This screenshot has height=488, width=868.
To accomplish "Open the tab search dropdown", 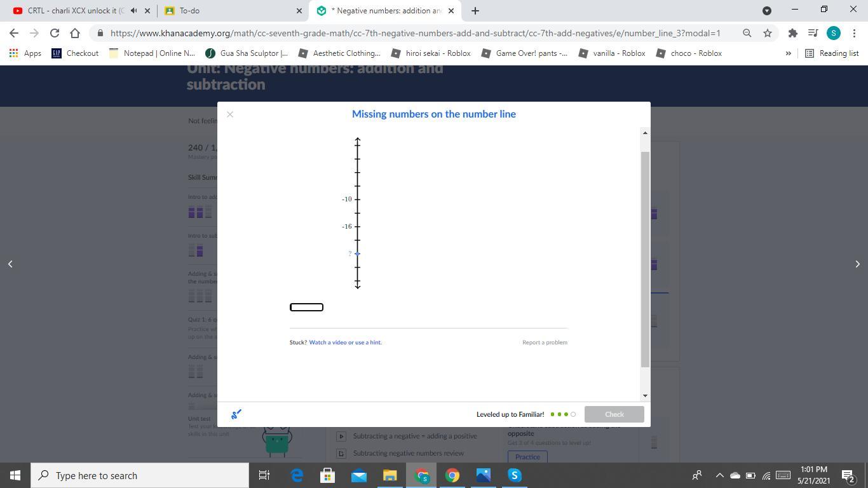I will point(767,10).
